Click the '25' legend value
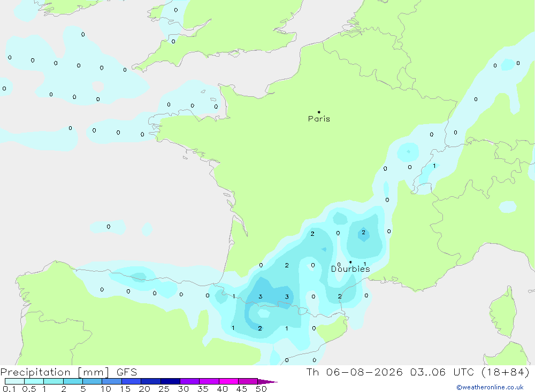The height and width of the screenshot is (392, 535). coord(164,389)
